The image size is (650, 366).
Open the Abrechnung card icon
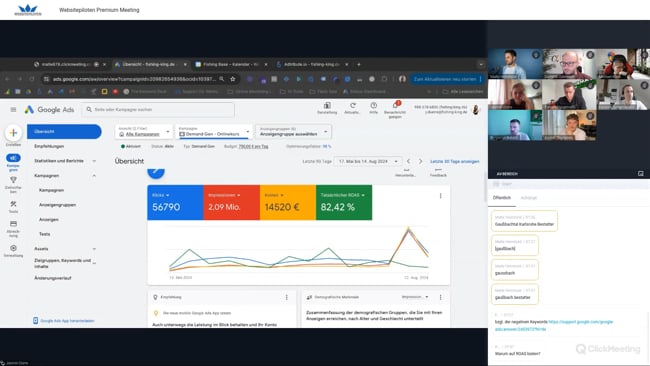coord(13,224)
